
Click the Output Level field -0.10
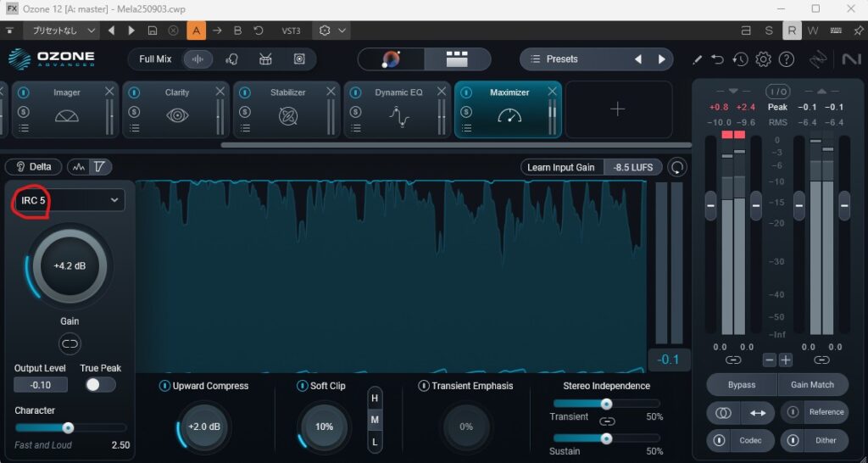41,385
